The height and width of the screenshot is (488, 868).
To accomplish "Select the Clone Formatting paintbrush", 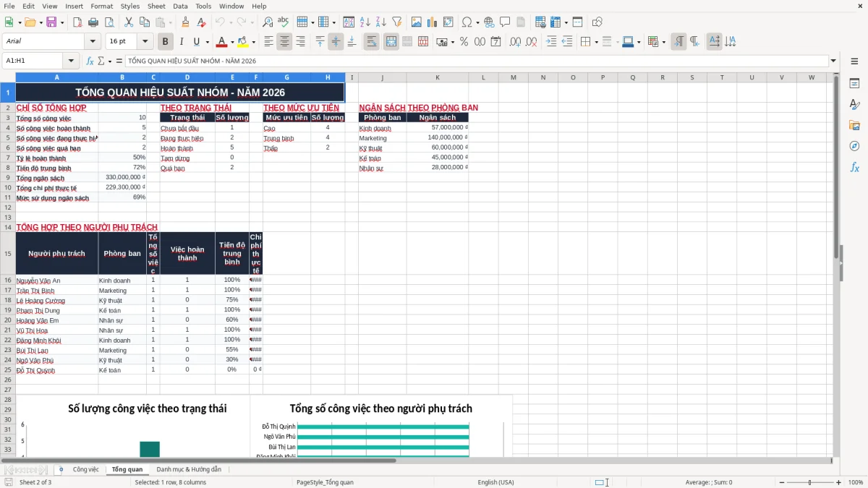I will pos(186,22).
